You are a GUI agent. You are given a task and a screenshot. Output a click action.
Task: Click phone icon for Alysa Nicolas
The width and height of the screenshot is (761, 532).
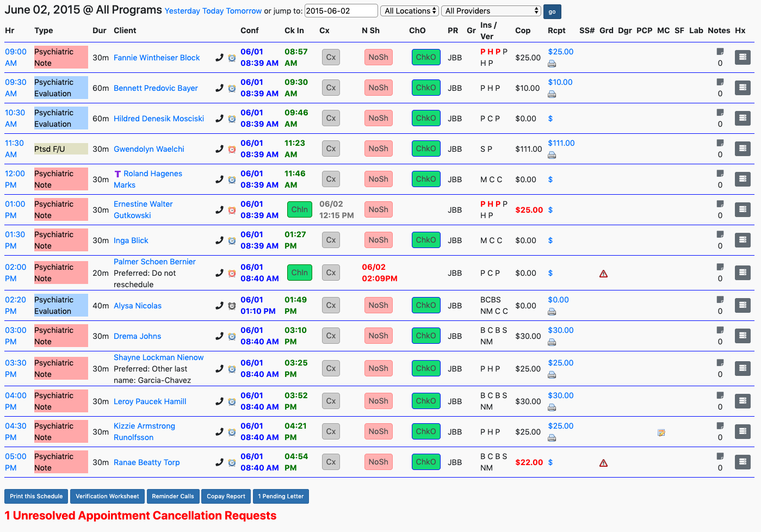tap(219, 306)
